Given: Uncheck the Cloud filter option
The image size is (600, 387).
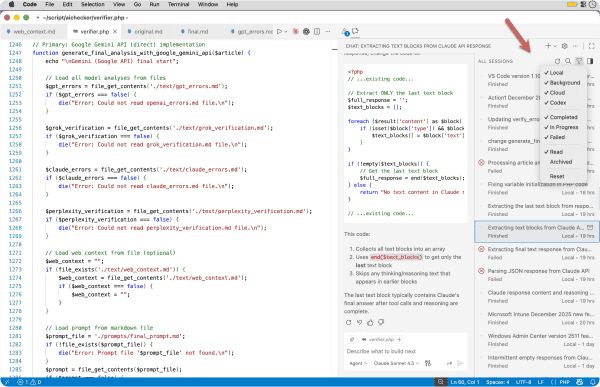Looking at the screenshot, I should click(x=562, y=93).
